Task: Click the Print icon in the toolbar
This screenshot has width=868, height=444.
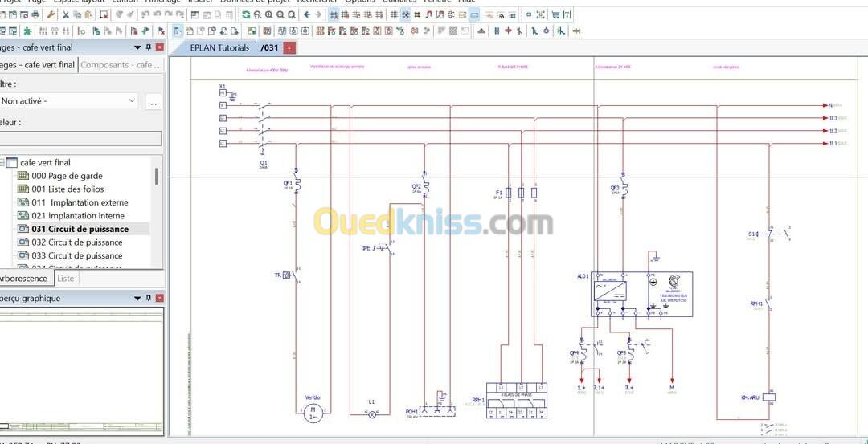Action: (x=35, y=14)
